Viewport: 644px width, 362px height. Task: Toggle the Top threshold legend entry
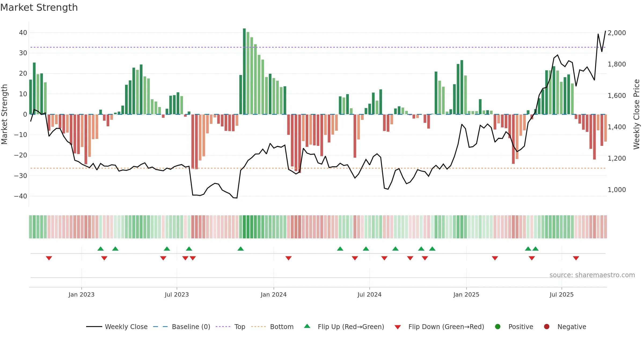coord(230,327)
